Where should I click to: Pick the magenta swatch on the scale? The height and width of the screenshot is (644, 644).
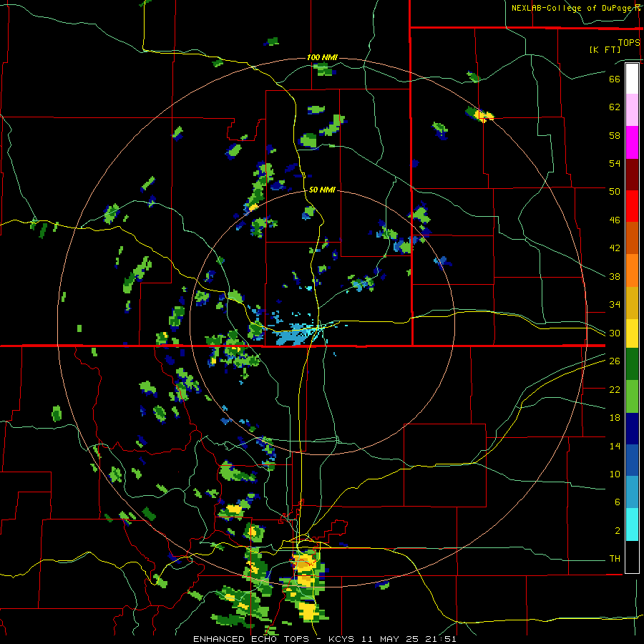[632, 142]
